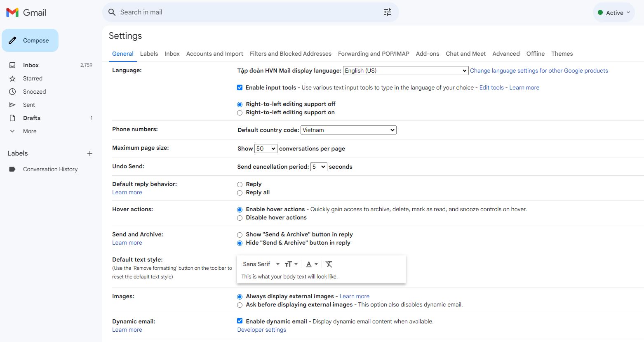The height and width of the screenshot is (342, 644).
Task: Select Disable hover actions option
Action: 240,218
